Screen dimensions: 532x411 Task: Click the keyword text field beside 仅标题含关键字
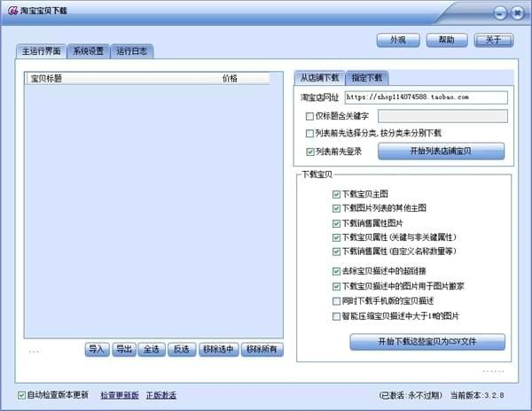click(442, 116)
